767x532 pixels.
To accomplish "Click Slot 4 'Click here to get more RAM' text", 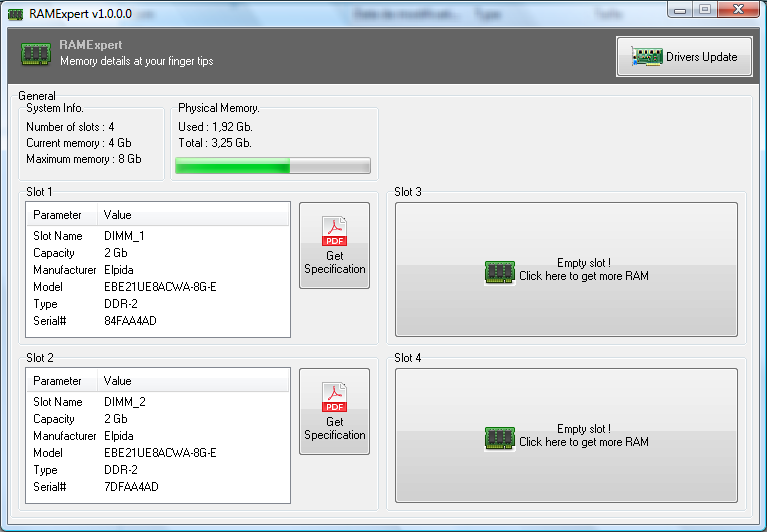I will click(x=583, y=442).
